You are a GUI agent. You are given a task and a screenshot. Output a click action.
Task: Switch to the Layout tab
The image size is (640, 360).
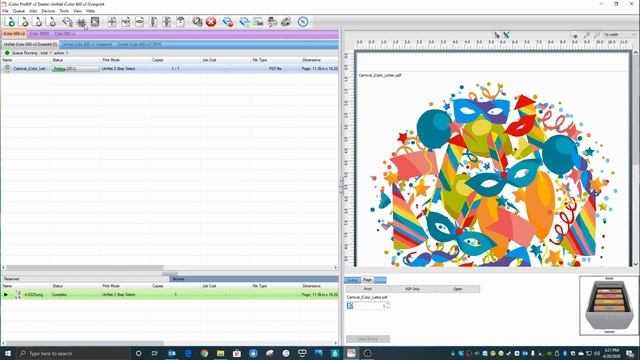[x=353, y=280]
